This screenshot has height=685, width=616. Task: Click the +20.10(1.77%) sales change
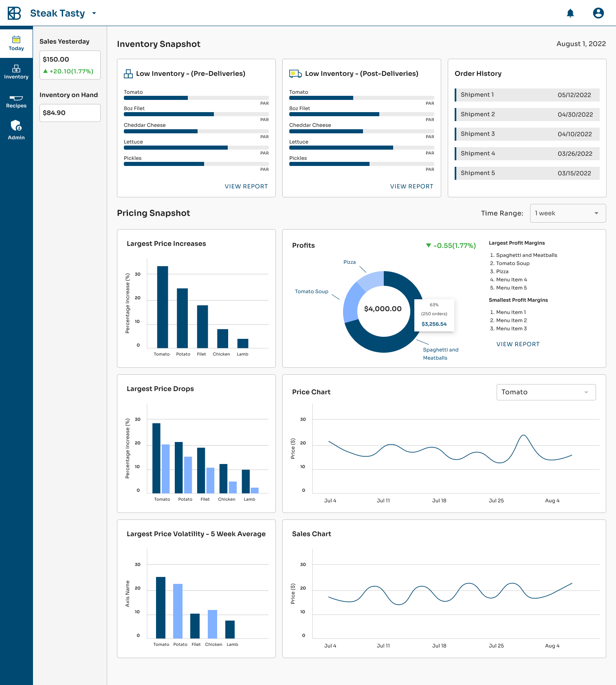68,71
